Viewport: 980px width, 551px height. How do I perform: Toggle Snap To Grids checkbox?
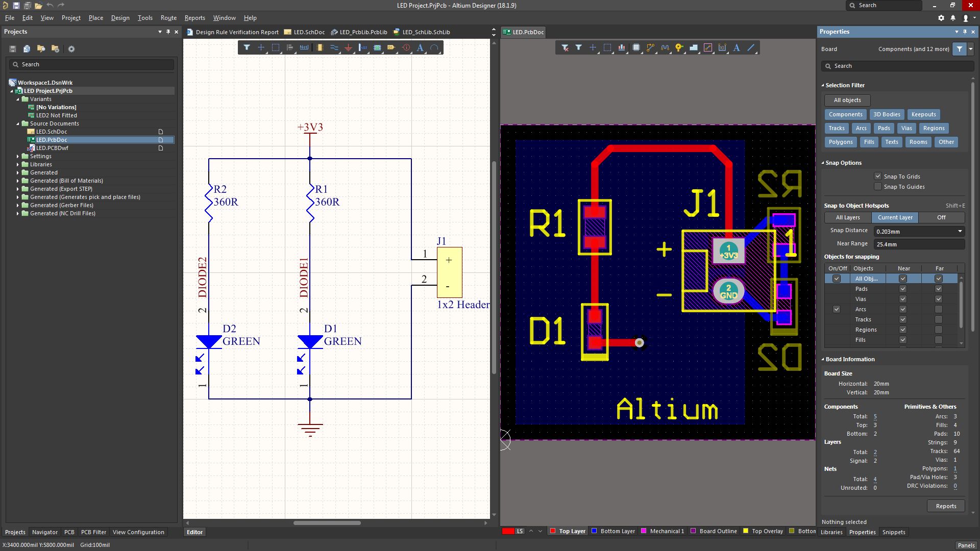pos(878,176)
